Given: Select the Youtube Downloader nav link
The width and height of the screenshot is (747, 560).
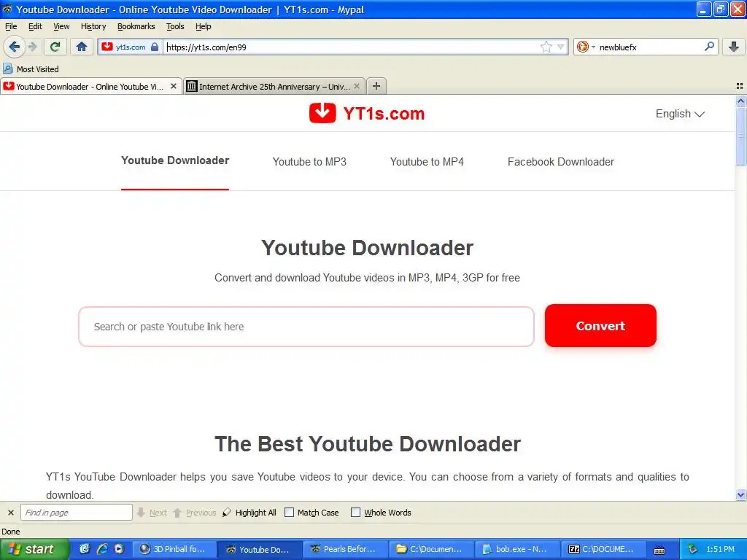Looking at the screenshot, I should click(175, 160).
